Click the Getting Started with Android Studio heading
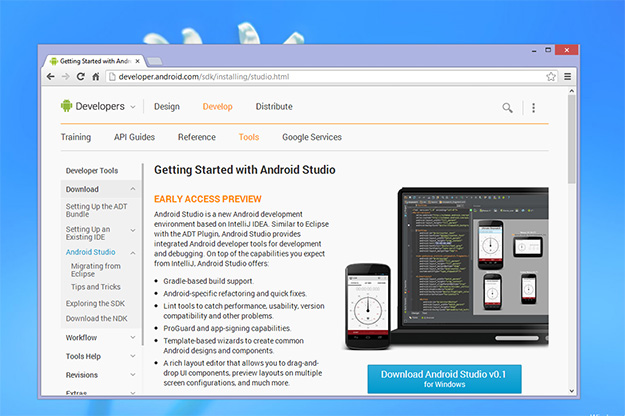Viewport: 625px width, 416px height. point(245,170)
